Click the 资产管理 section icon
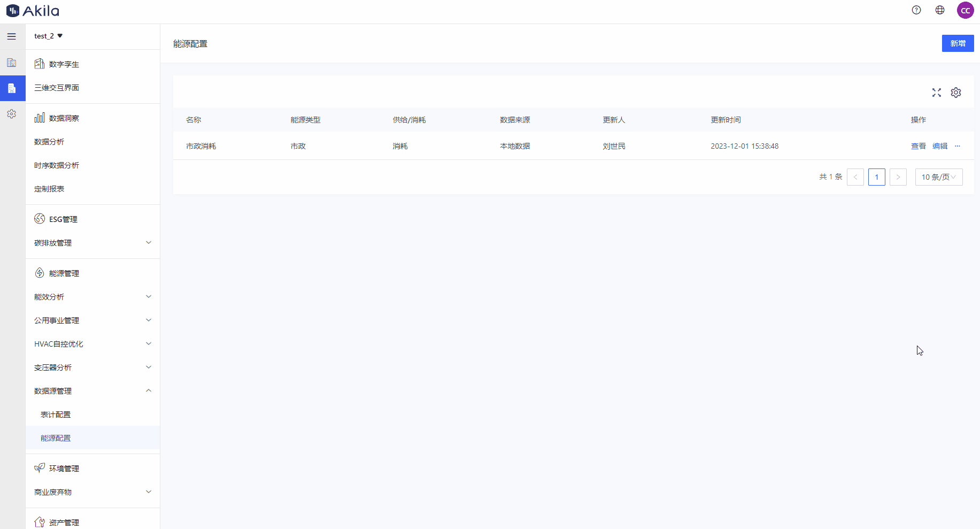980x529 pixels. (40, 522)
